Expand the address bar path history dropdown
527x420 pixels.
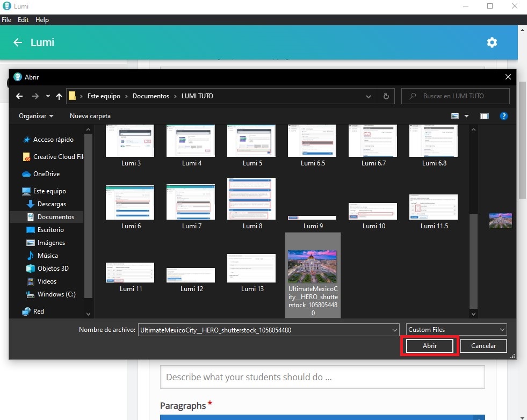[x=369, y=96]
